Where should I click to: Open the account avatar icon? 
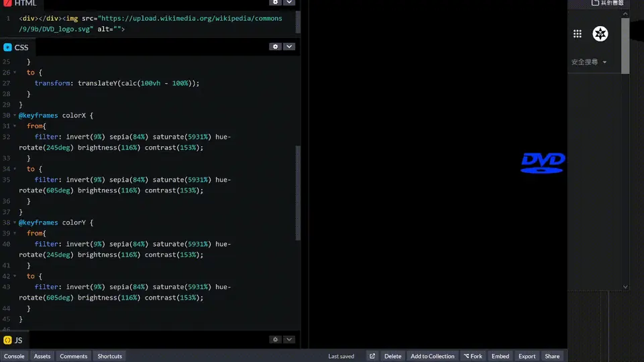600,34
